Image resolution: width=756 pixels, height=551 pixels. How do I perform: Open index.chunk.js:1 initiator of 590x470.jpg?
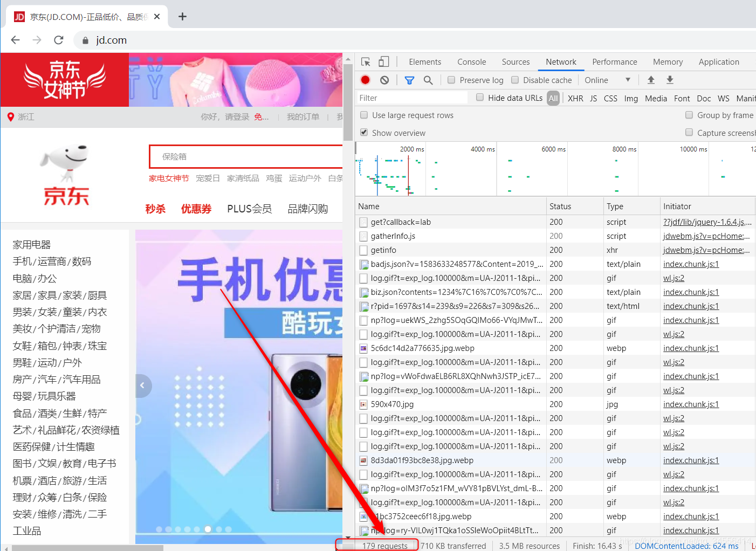pos(691,404)
